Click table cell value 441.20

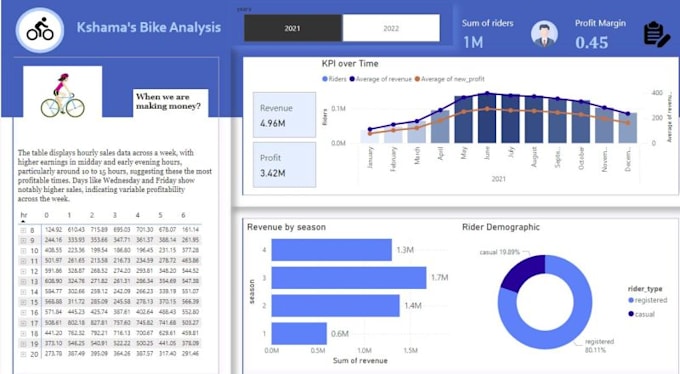pos(53,333)
